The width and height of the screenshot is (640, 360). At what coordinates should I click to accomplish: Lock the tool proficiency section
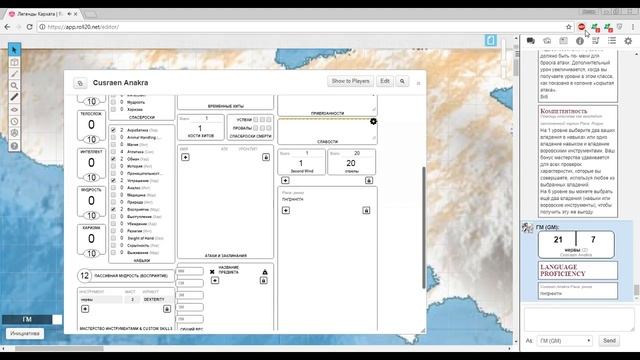tap(167, 309)
